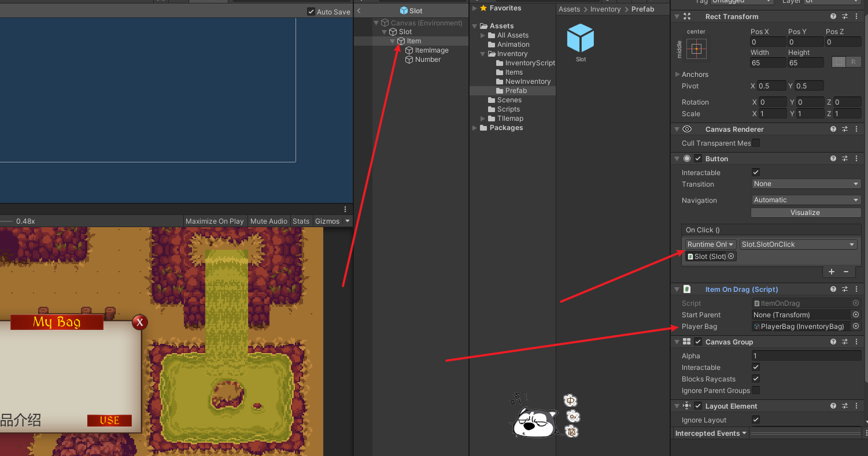Open the Item On Drag three-dot options menu

click(856, 289)
